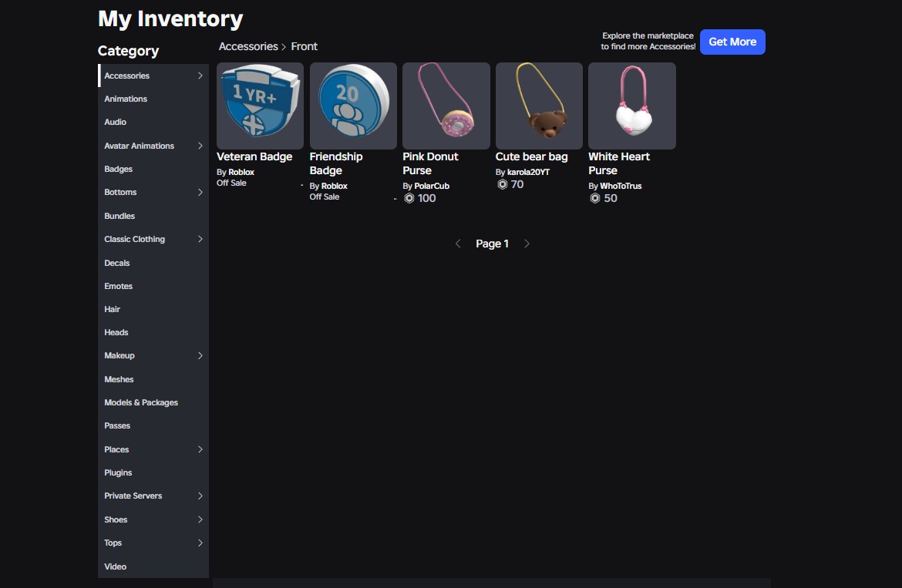Click the Off Sale text under Veteran Badge

[231, 183]
